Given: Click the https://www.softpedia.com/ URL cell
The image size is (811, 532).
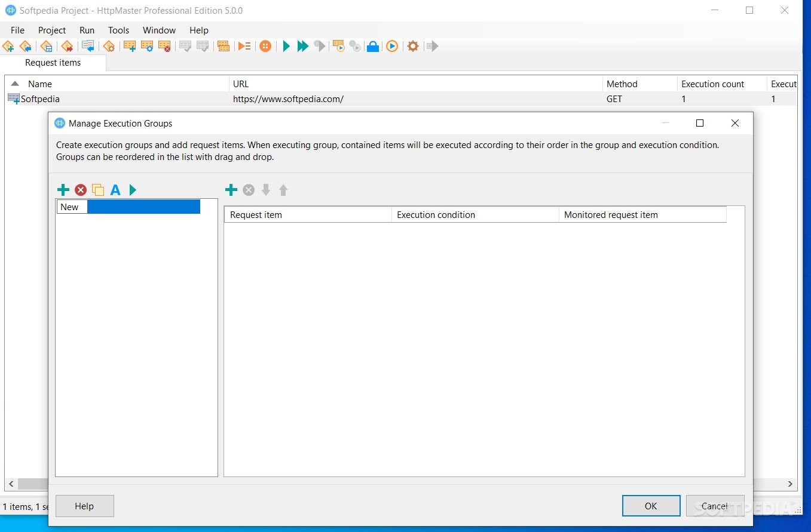Looking at the screenshot, I should click(288, 99).
